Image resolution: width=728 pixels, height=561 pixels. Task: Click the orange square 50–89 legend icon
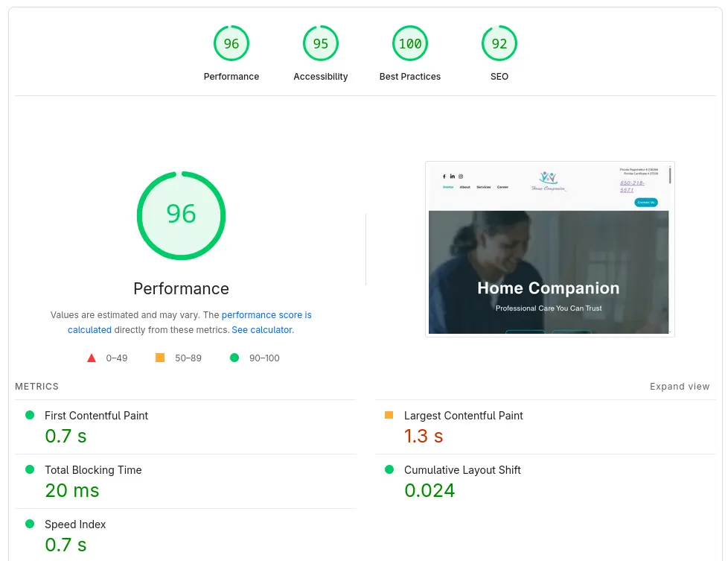(159, 358)
